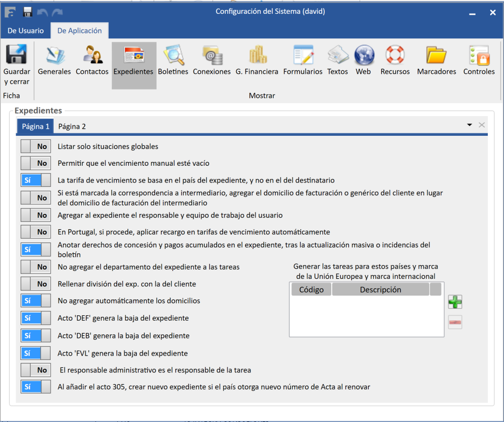The width and height of the screenshot is (504, 422).
Task: Open the Formularios section icon
Action: (x=303, y=55)
